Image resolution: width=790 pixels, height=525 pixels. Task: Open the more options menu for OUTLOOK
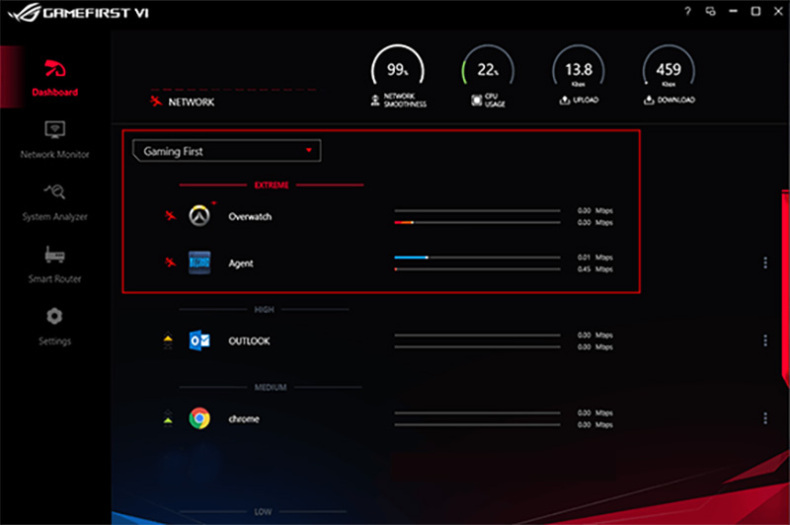coord(765,341)
